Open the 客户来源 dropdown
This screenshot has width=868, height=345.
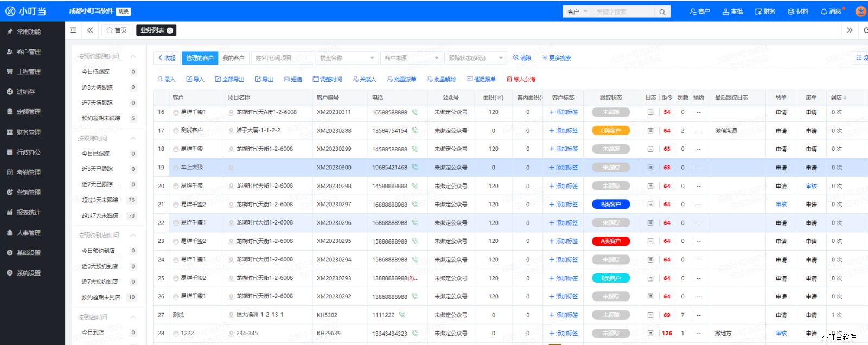coord(412,58)
